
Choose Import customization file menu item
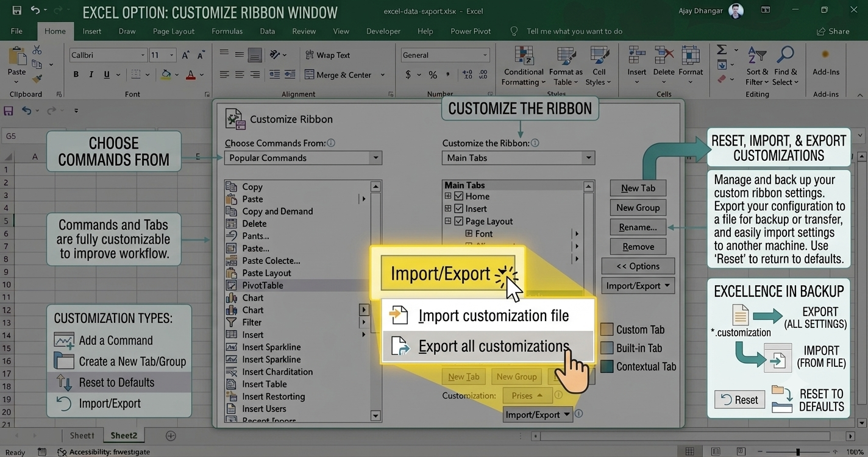pyautogui.click(x=488, y=316)
